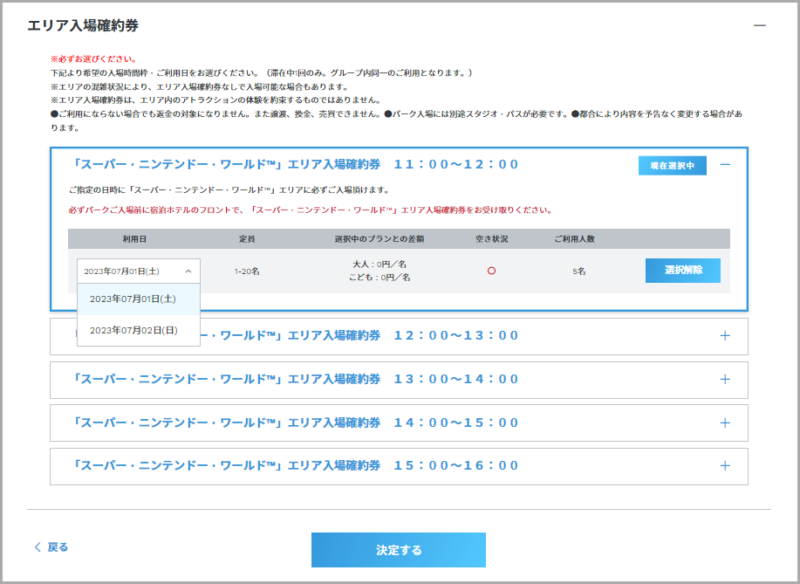Open the 14:00〜15:00 エリア入場確約券 title
The width and height of the screenshot is (800, 584).
pos(294,423)
